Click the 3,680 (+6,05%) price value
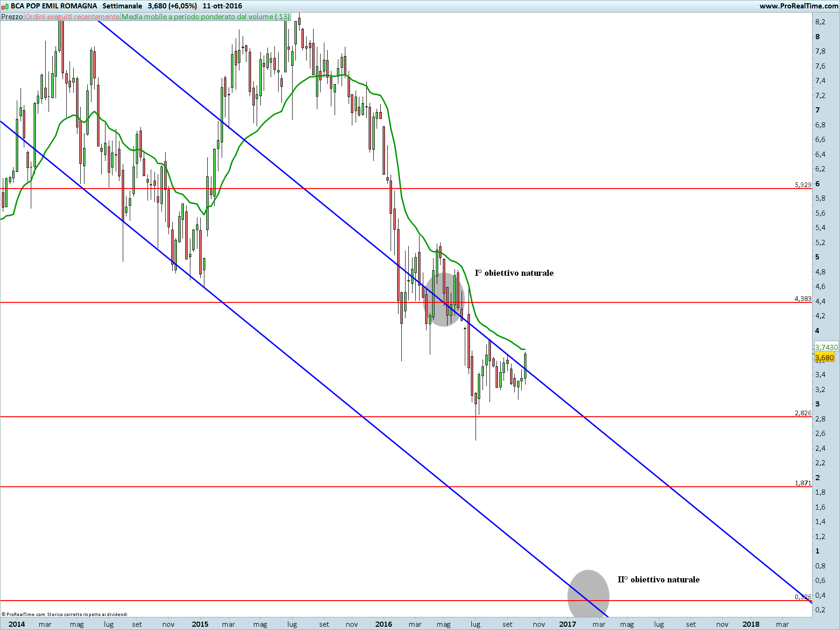This screenshot has width=840, height=630. 172,6
